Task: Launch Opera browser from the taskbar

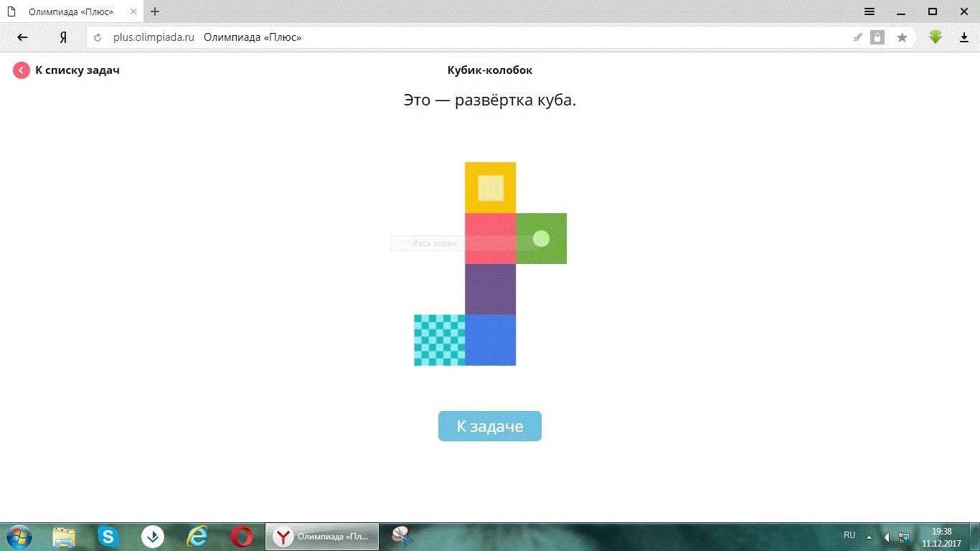Action: [242, 537]
